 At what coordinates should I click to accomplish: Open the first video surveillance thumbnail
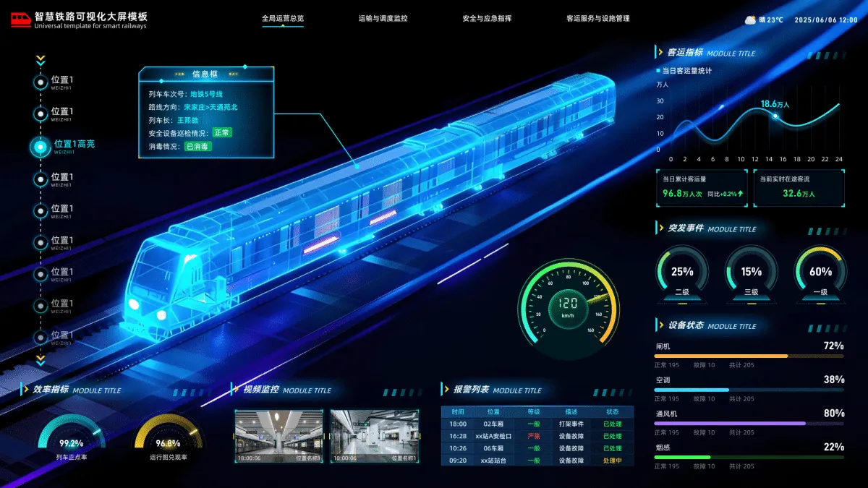click(278, 436)
